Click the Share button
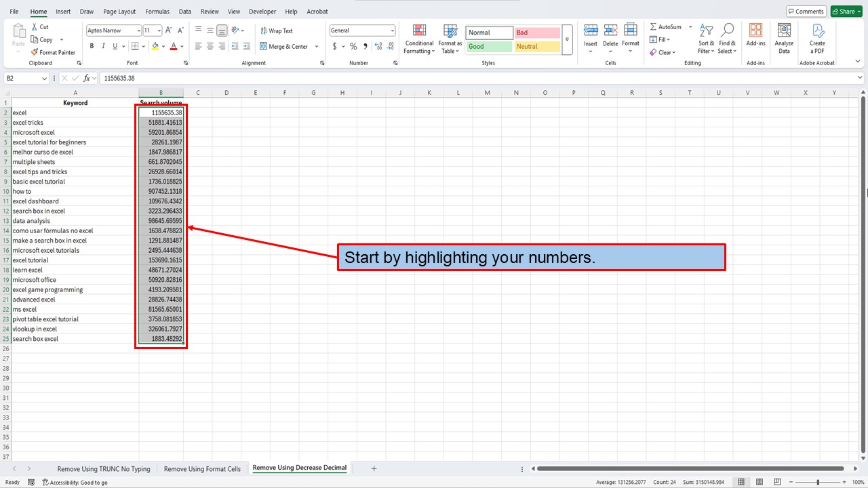868x488 pixels. (x=846, y=11)
